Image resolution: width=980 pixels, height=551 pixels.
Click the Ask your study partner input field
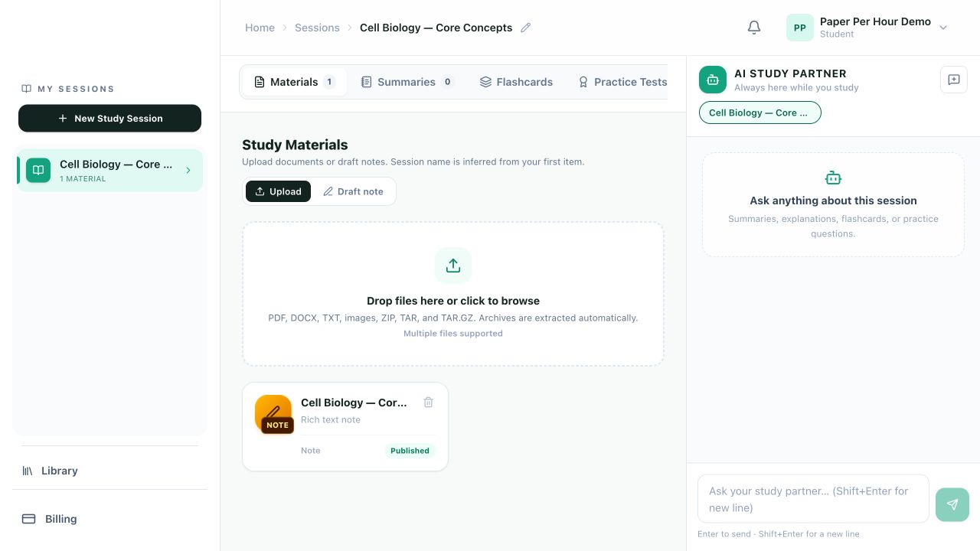point(813,499)
